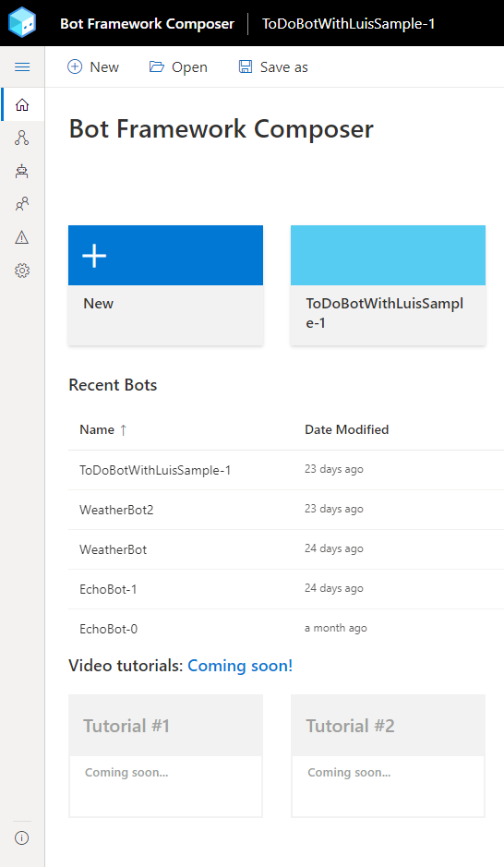
Task: Open the notifications warning triangle icon
Action: pos(22,237)
